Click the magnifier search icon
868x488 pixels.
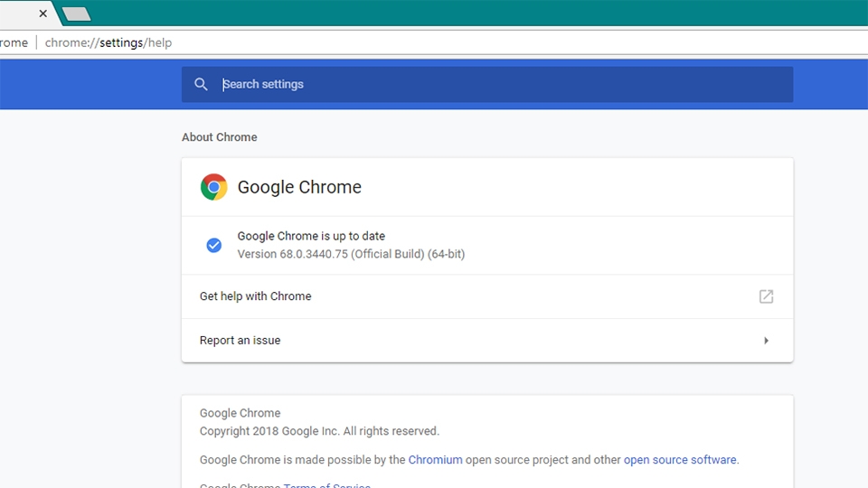click(x=201, y=84)
